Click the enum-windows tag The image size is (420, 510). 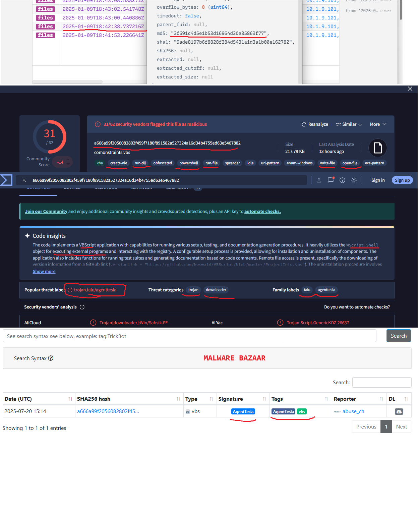[299, 163]
